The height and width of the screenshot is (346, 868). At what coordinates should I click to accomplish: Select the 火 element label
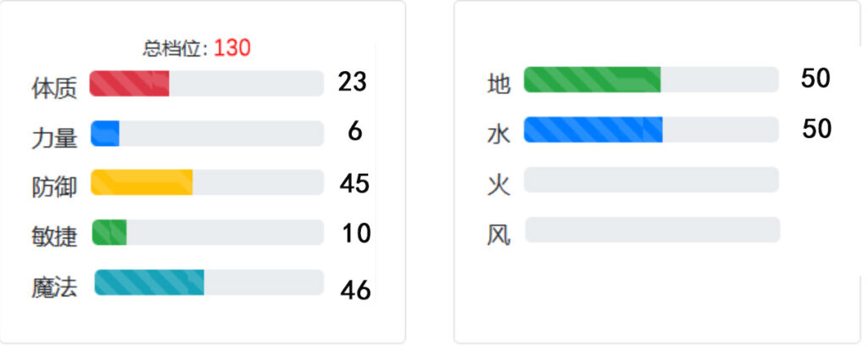pyautogui.click(x=498, y=186)
